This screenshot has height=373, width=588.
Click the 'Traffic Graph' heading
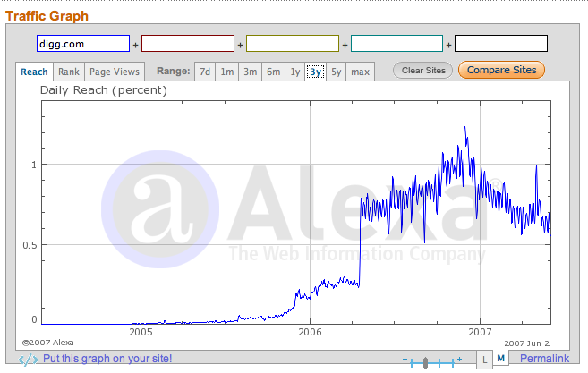[x=47, y=16]
